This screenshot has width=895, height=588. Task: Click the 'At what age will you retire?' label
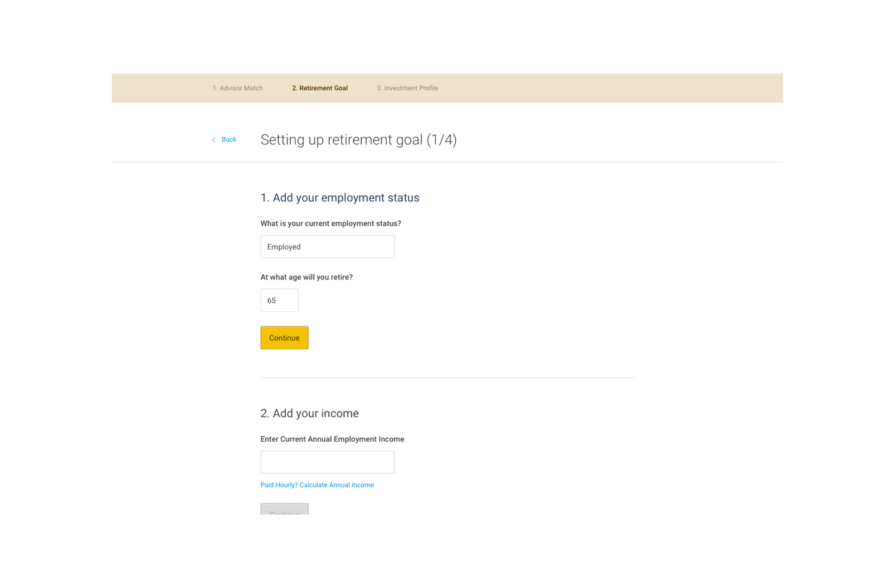tap(306, 277)
